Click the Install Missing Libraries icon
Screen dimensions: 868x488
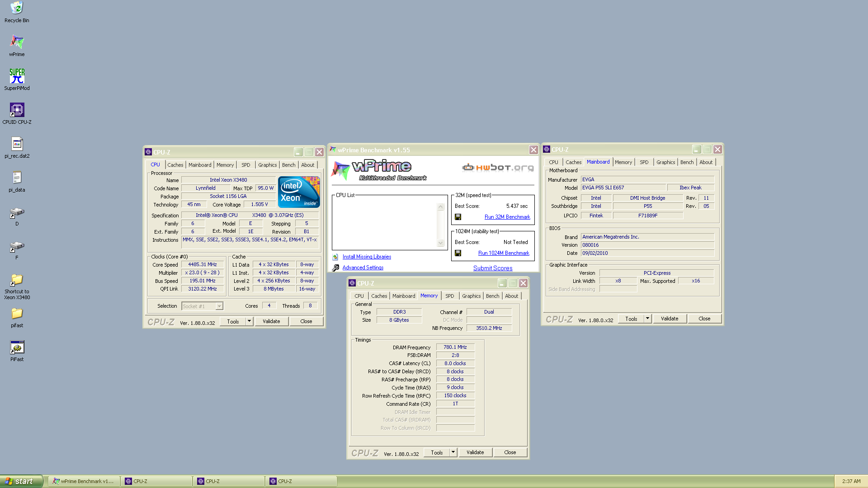(335, 257)
